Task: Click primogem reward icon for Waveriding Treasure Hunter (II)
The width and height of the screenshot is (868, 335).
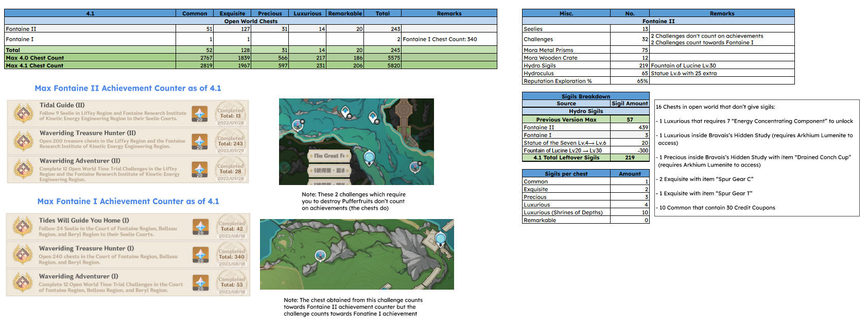Action: (x=199, y=141)
